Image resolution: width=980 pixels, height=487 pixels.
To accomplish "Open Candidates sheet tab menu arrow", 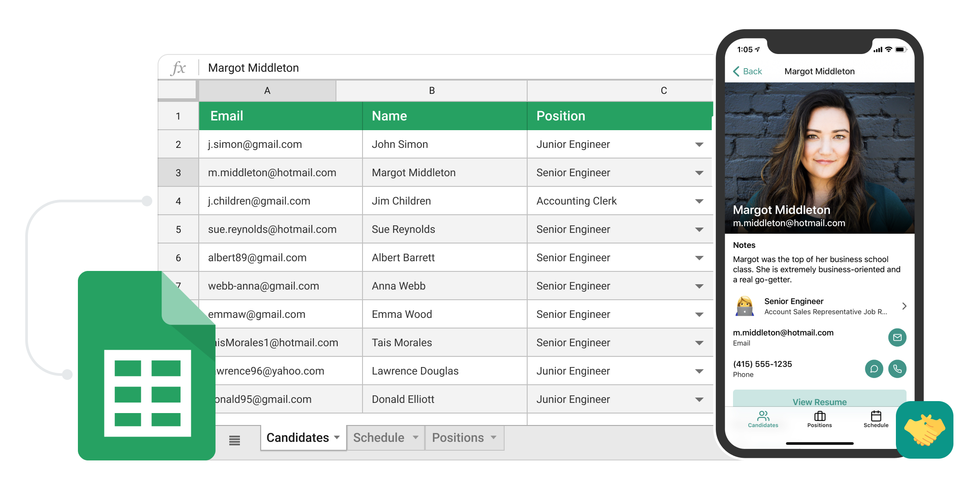I will [x=337, y=438].
